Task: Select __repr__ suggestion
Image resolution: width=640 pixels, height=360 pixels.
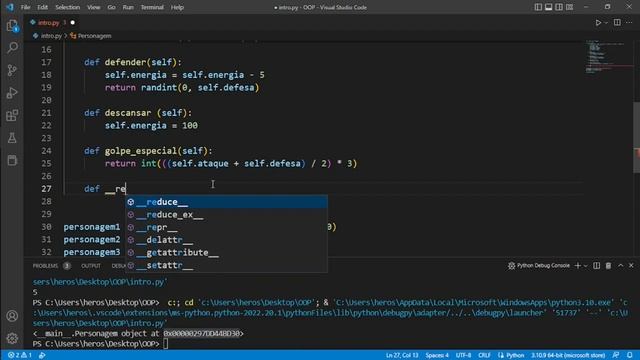Action: [226, 227]
